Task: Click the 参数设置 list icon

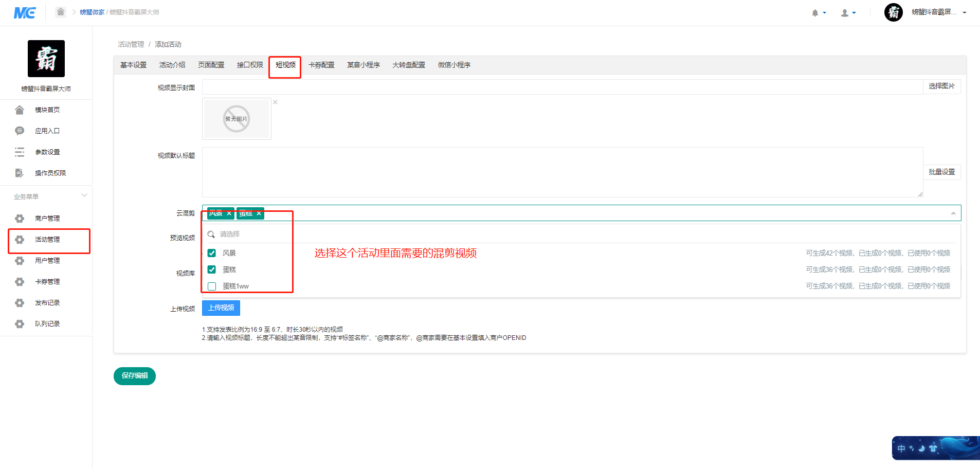Action: pyautogui.click(x=20, y=152)
